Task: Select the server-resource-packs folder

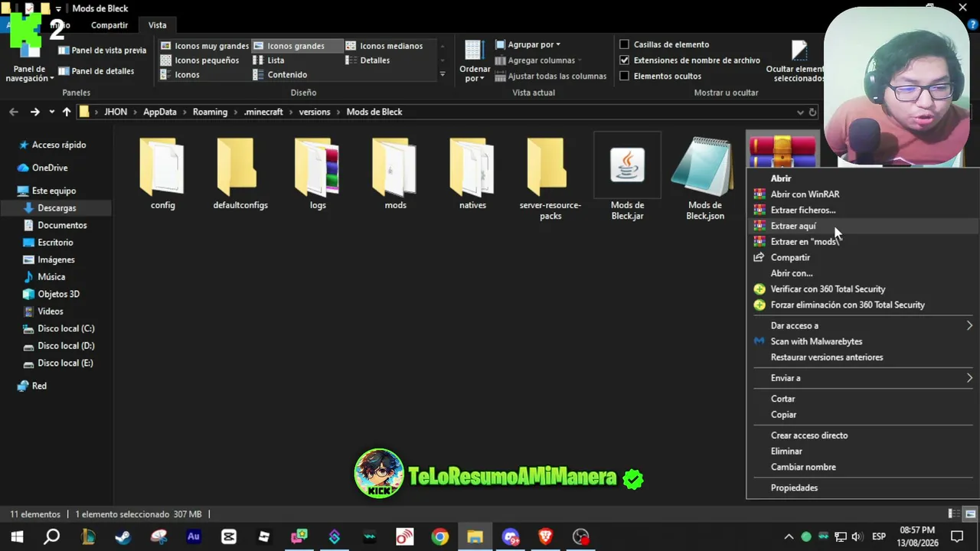Action: (x=550, y=179)
